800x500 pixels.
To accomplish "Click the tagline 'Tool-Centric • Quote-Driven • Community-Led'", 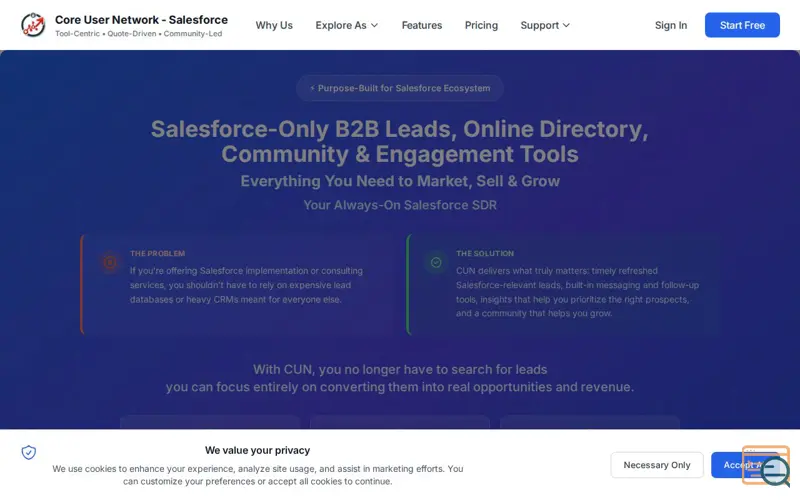I will pyautogui.click(x=139, y=34).
